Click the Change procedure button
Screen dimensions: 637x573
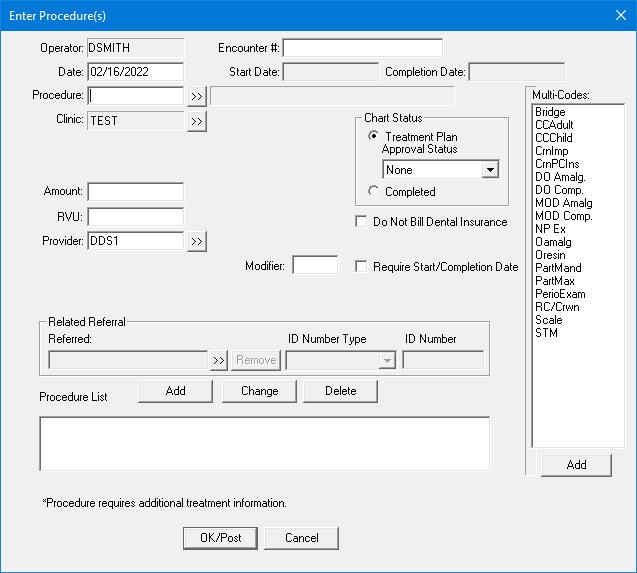tap(259, 391)
